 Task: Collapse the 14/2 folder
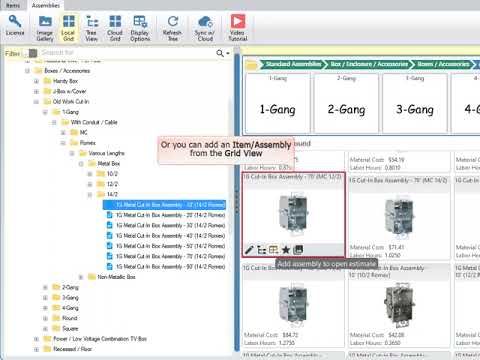pyautogui.click(x=90, y=195)
